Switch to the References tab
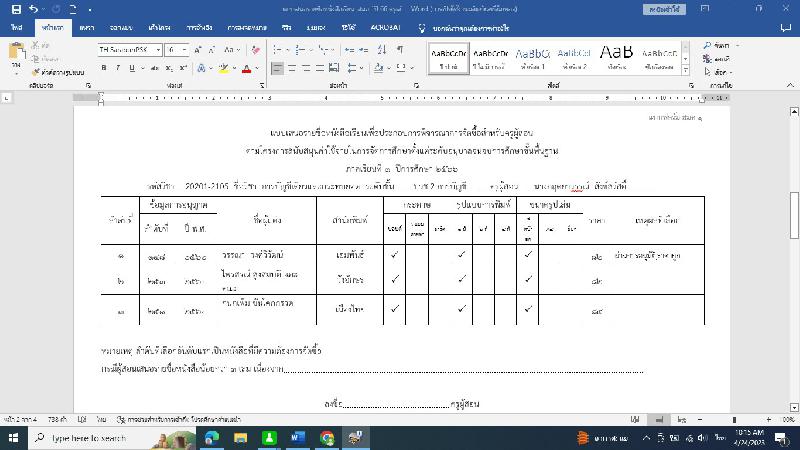This screenshot has height=450, width=800. 199,28
